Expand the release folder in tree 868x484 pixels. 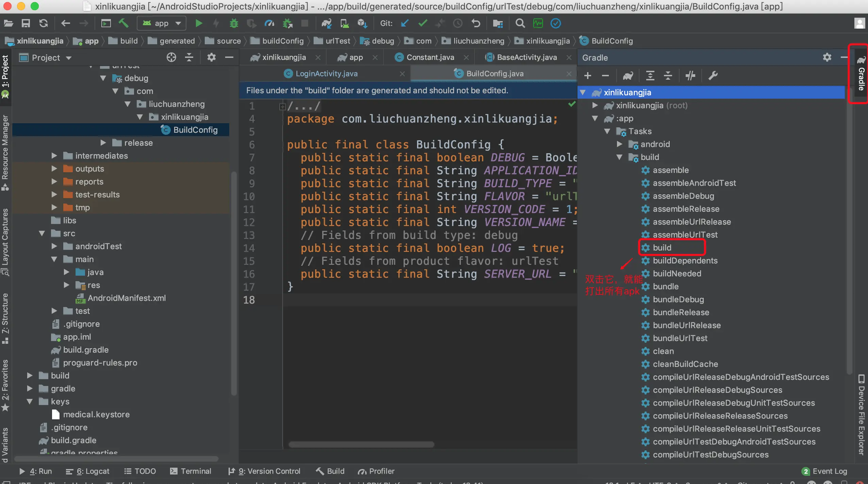[103, 143]
